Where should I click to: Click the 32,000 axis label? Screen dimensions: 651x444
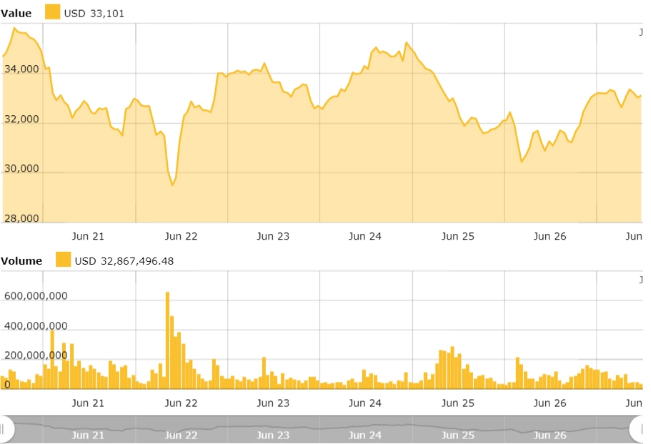22,119
